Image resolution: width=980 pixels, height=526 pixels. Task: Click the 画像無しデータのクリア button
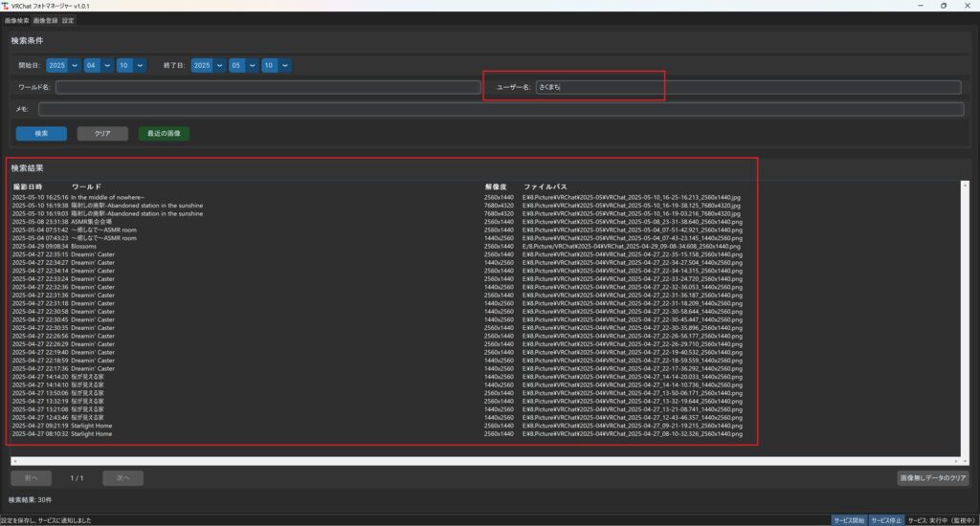click(933, 478)
